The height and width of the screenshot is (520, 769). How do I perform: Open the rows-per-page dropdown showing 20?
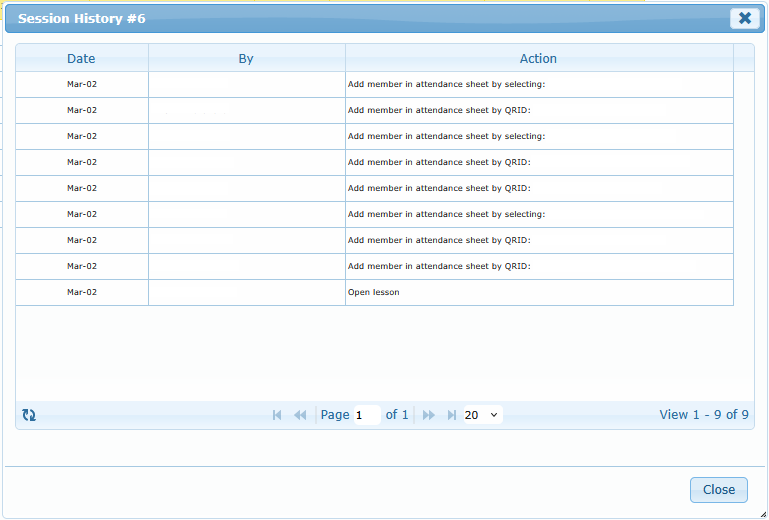pos(483,415)
